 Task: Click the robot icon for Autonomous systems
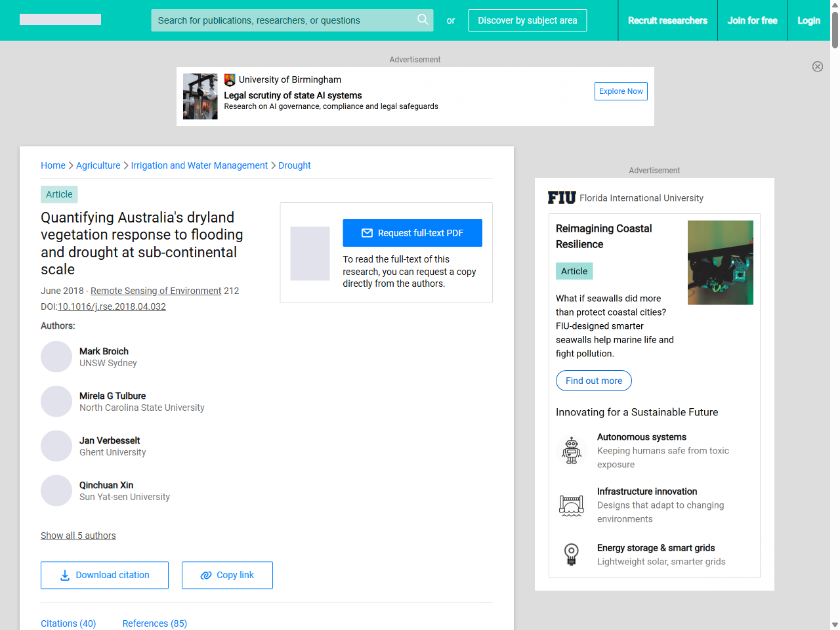572,450
